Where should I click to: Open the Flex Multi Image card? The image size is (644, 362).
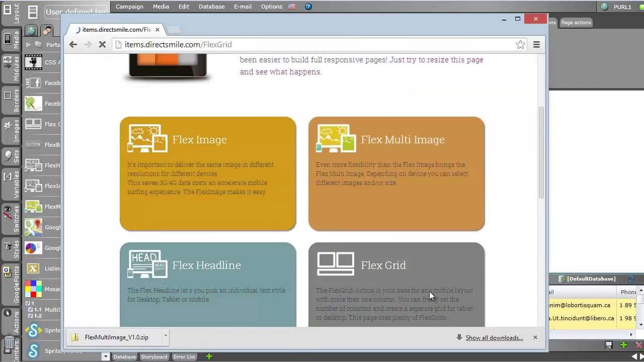coord(396,174)
